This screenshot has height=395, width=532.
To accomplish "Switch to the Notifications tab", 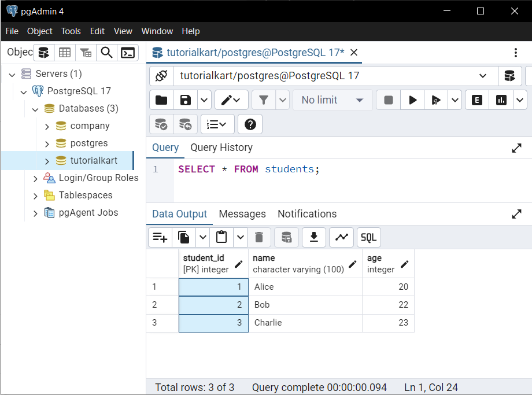I will [x=307, y=214].
